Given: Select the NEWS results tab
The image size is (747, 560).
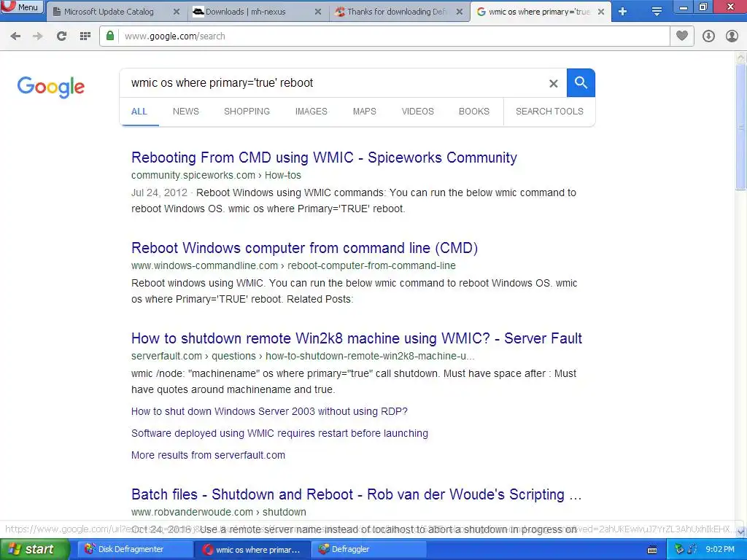Looking at the screenshot, I should pyautogui.click(x=186, y=112).
